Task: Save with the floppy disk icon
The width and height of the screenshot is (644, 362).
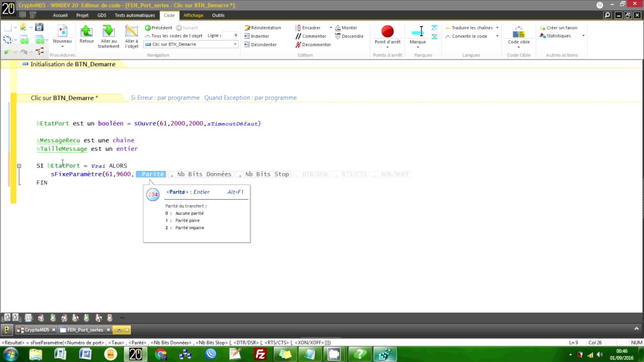Action: pyautogui.click(x=39, y=27)
